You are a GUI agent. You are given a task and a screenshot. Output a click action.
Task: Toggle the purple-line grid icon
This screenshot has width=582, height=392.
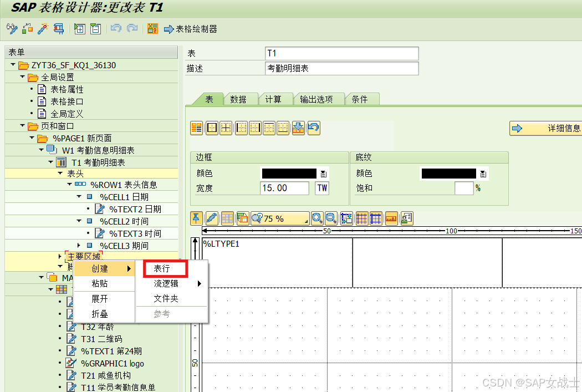(x=362, y=218)
